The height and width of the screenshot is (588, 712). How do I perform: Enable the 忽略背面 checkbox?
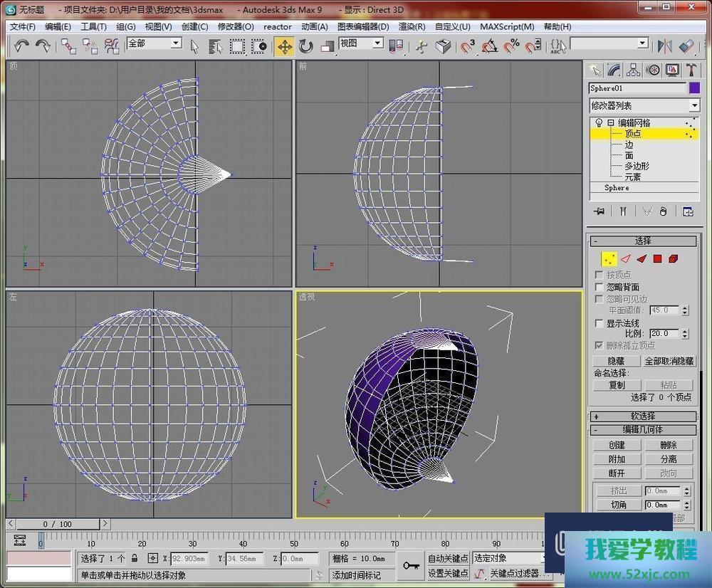[600, 287]
